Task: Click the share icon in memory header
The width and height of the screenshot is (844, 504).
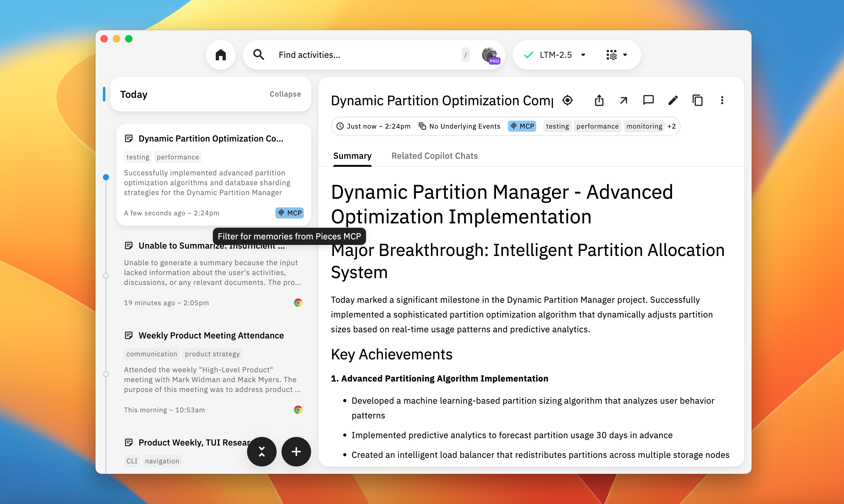Action: 599,101
